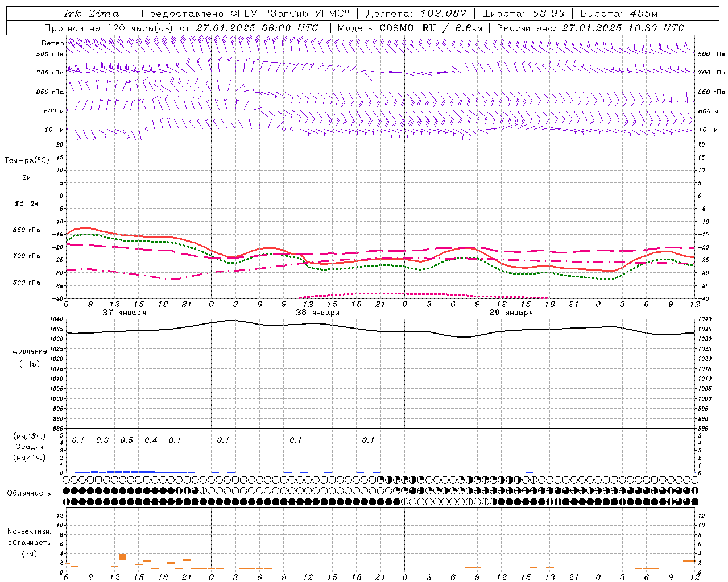Click the 'Облачность' cloud cover label
This screenshot has height=582, width=728.
pos(29,493)
